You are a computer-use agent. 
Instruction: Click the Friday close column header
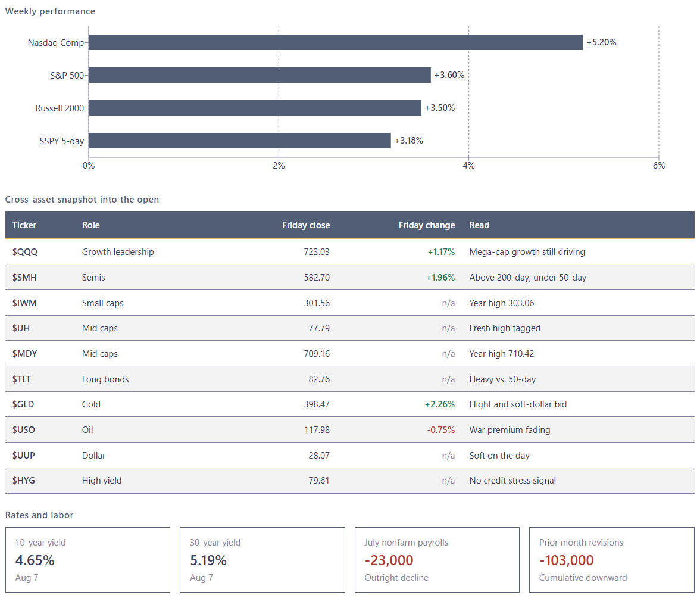click(x=306, y=225)
